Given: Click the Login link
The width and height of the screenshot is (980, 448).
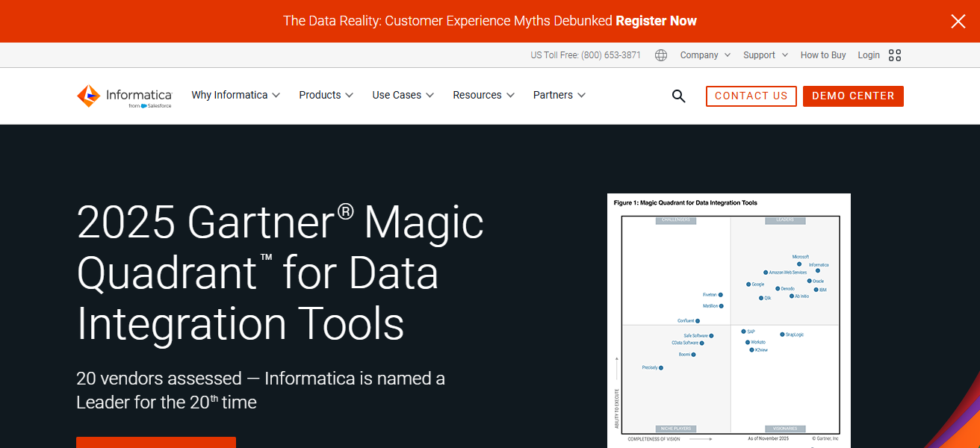Looking at the screenshot, I should 869,55.
